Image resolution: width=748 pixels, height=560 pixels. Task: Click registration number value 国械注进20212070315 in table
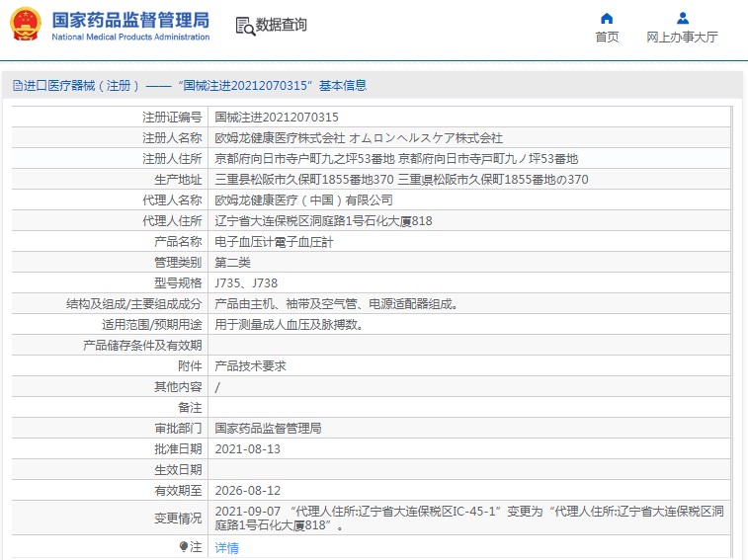pyautogui.click(x=270, y=118)
